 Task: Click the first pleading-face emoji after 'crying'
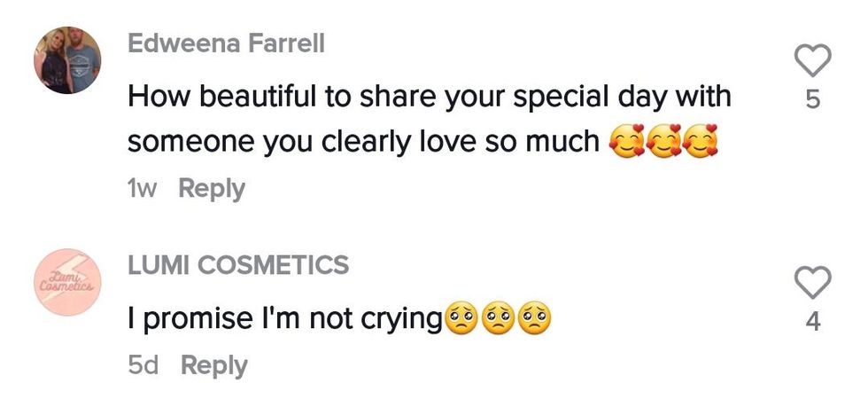coord(461,319)
